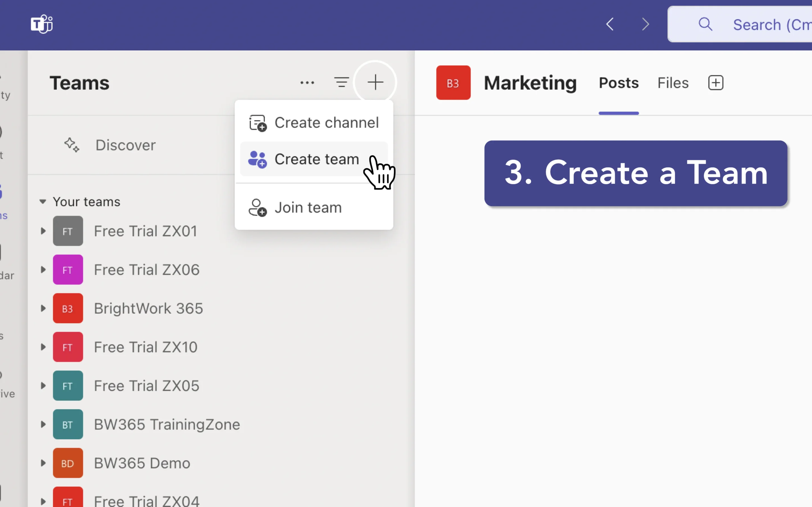Click the Marketing team B3 avatar
Image resolution: width=812 pixels, height=507 pixels.
tap(453, 83)
